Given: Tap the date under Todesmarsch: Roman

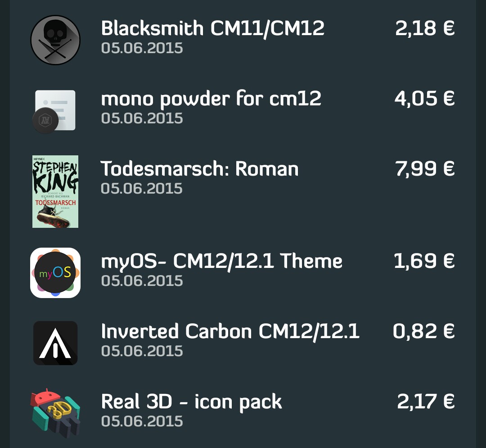Looking at the screenshot, I should [x=142, y=188].
